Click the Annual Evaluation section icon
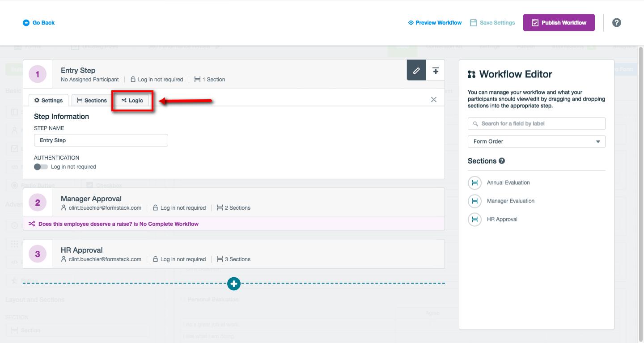 click(474, 182)
